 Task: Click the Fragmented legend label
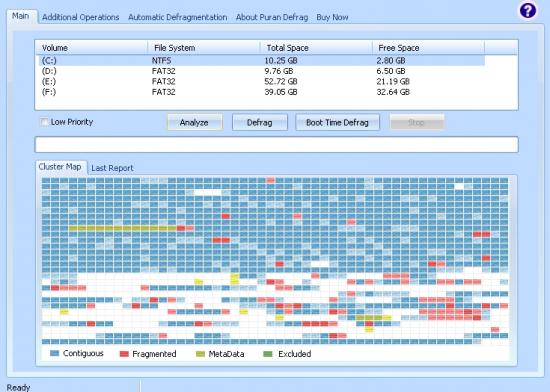pos(154,354)
